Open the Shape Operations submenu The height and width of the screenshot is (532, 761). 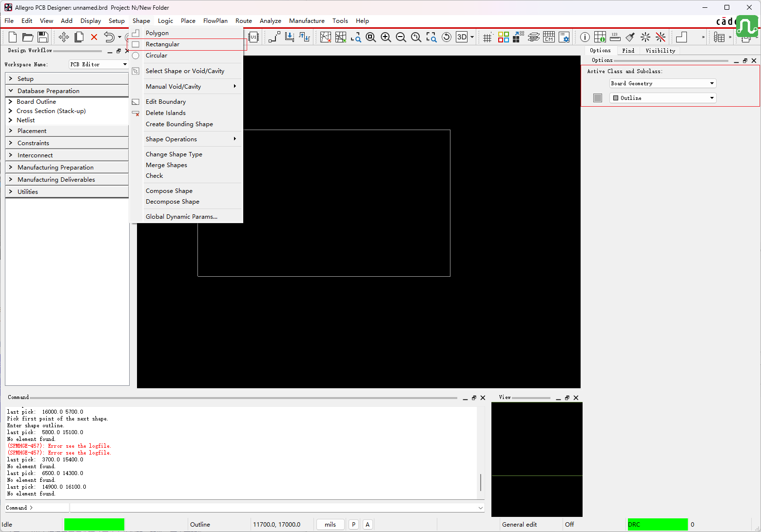pyautogui.click(x=186, y=139)
